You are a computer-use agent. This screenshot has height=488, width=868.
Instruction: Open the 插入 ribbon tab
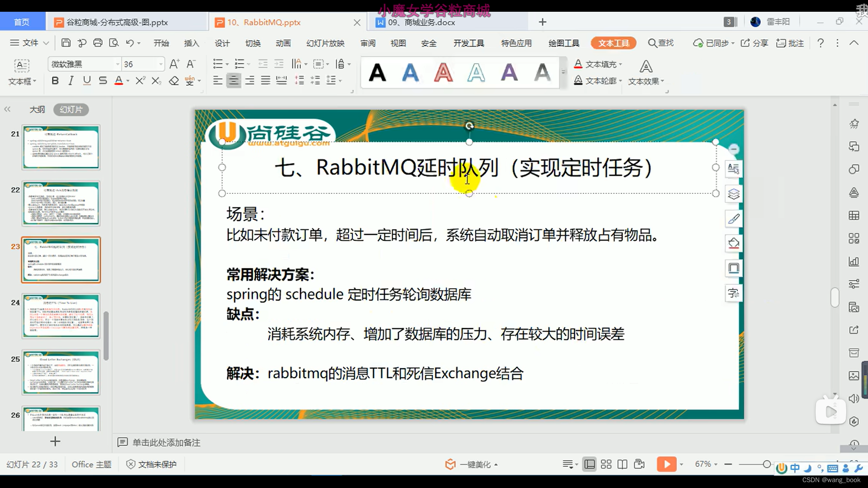[192, 43]
